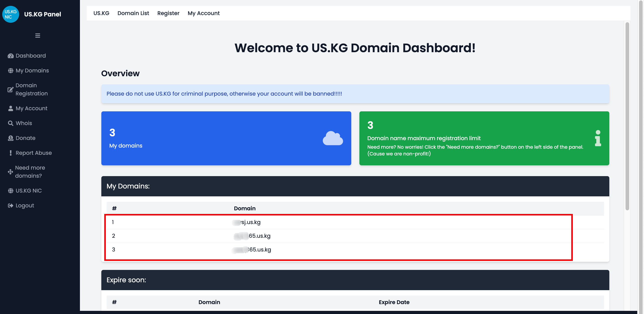Open My Account via the person icon

pos(10,108)
